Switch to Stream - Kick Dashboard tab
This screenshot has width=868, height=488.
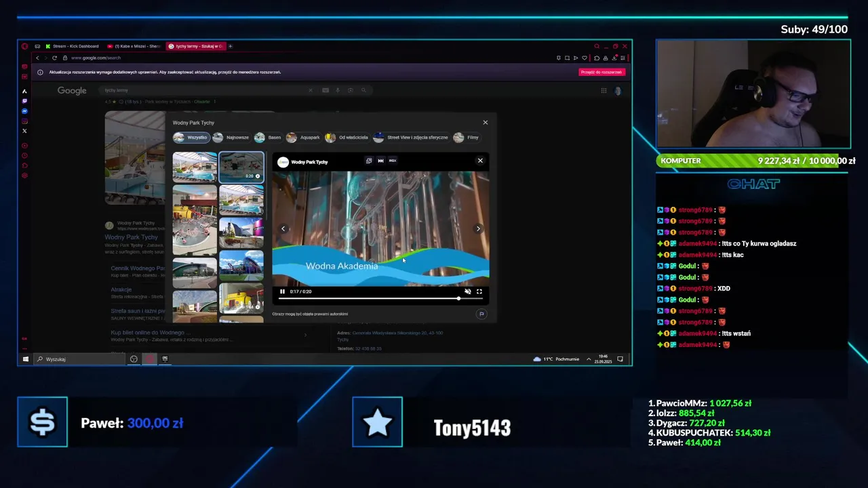(72, 46)
